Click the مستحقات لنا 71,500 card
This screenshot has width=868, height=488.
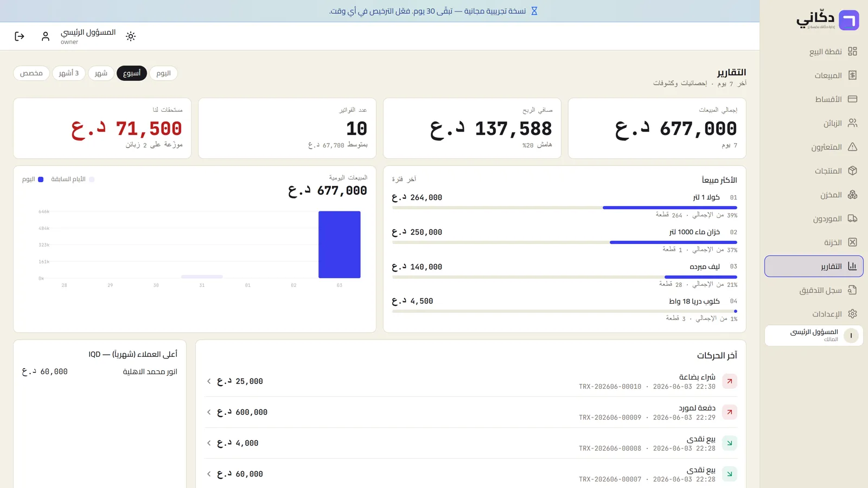102,129
